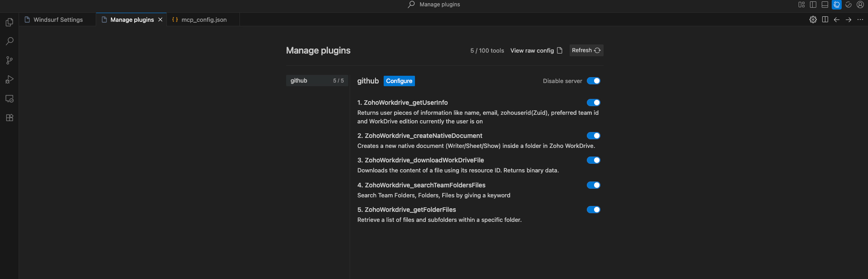Toggle off ZohoWorkdrive_getFolderFiles tool
The image size is (868, 279).
(593, 210)
